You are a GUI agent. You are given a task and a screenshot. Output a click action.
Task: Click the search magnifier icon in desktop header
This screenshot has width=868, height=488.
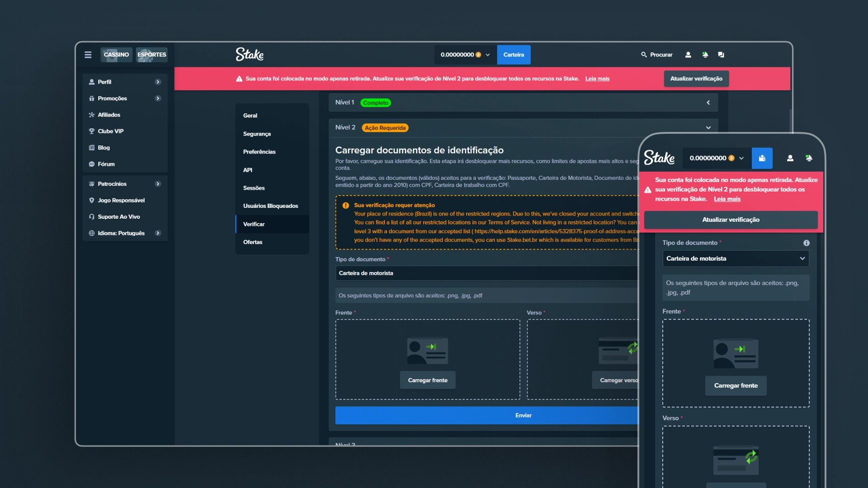pos(644,55)
